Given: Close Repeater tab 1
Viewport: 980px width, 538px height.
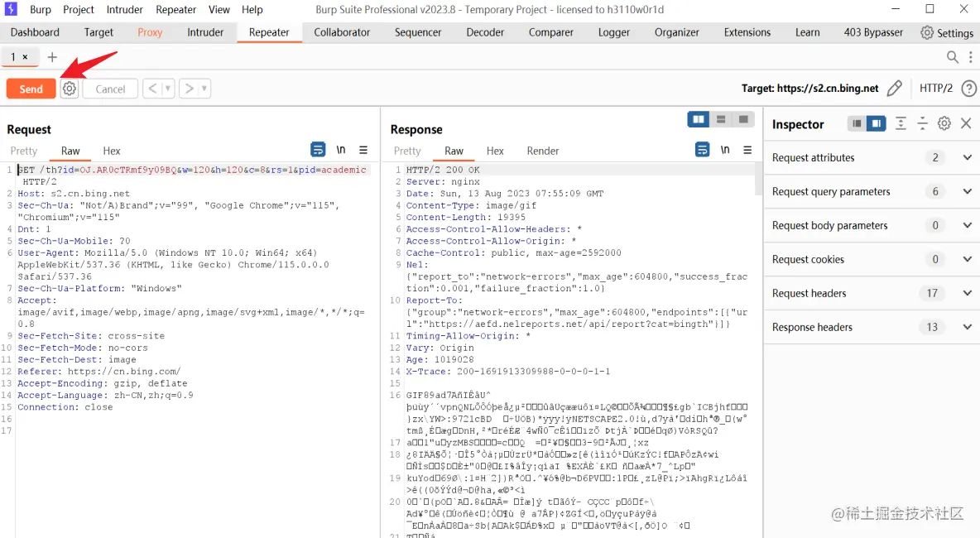Looking at the screenshot, I should 25,57.
